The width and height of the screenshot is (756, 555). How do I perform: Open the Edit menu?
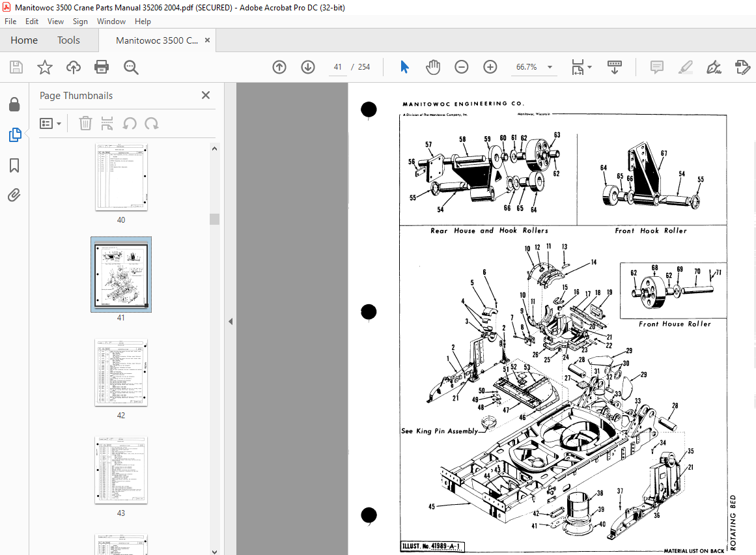32,21
